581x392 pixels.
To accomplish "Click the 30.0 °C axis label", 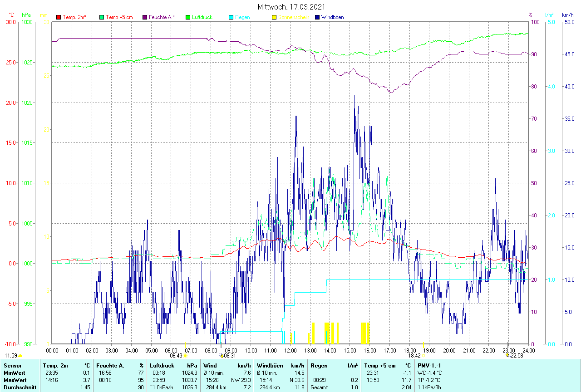I will click(x=11, y=22).
